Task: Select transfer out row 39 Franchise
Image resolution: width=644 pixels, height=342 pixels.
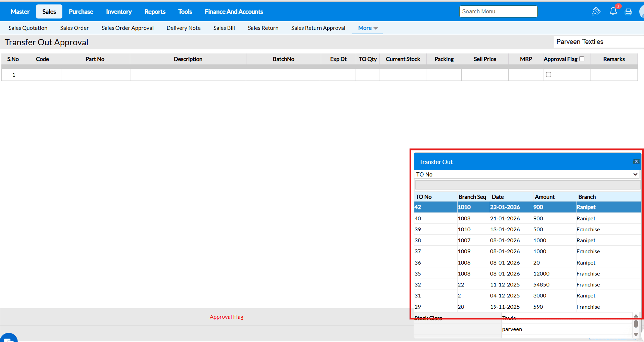Action: pos(527,229)
